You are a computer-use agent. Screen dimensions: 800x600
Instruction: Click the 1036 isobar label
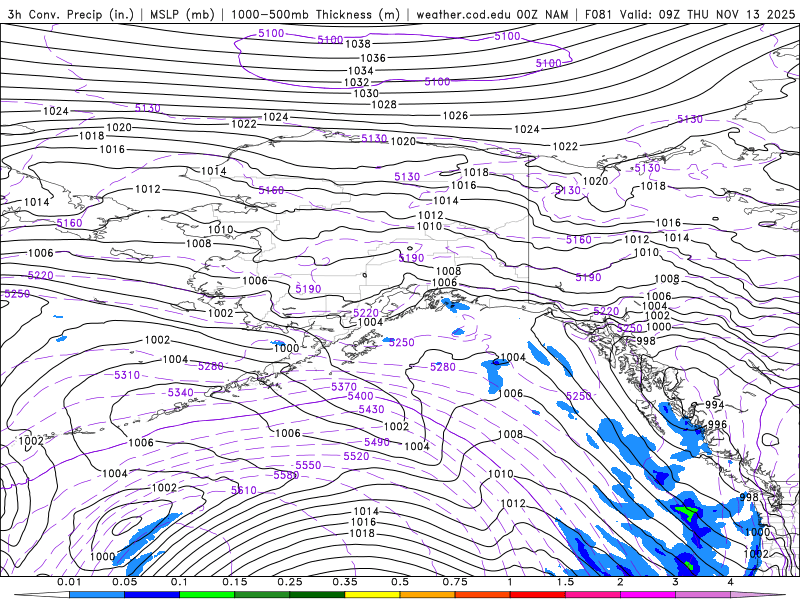(373, 58)
